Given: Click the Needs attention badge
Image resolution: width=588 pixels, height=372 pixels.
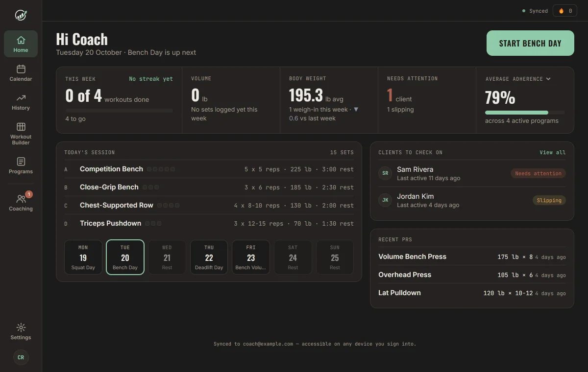Looking at the screenshot, I should click(x=538, y=173).
